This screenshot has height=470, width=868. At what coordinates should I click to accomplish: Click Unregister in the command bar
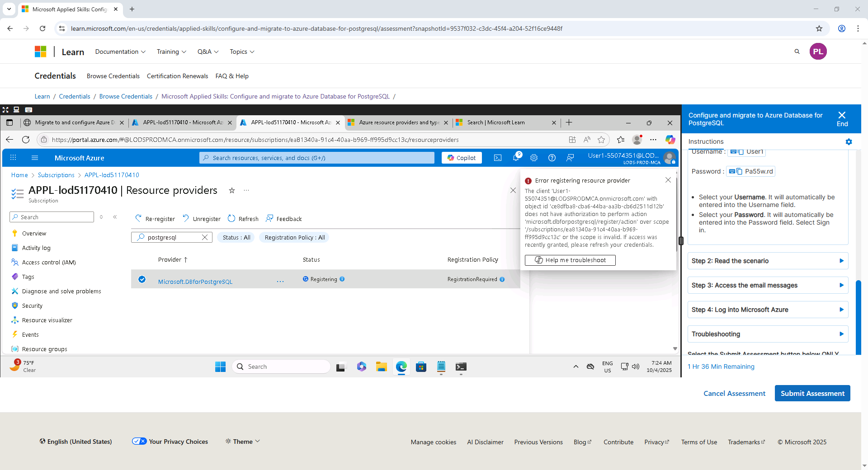tap(202, 219)
